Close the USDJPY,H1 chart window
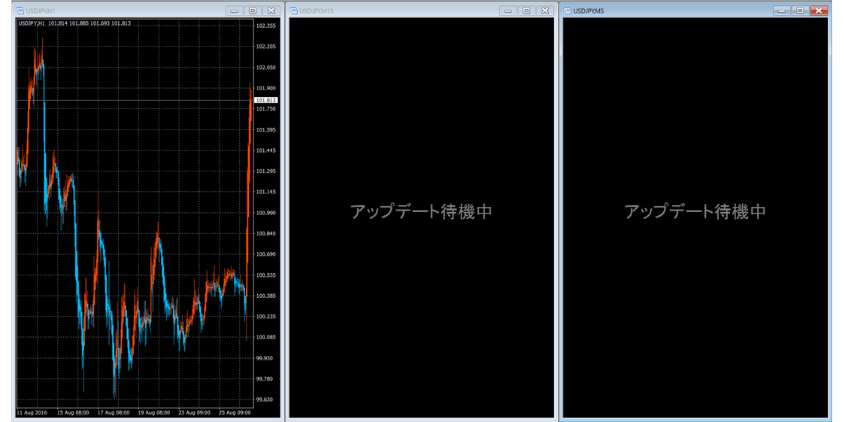 pyautogui.click(x=270, y=10)
